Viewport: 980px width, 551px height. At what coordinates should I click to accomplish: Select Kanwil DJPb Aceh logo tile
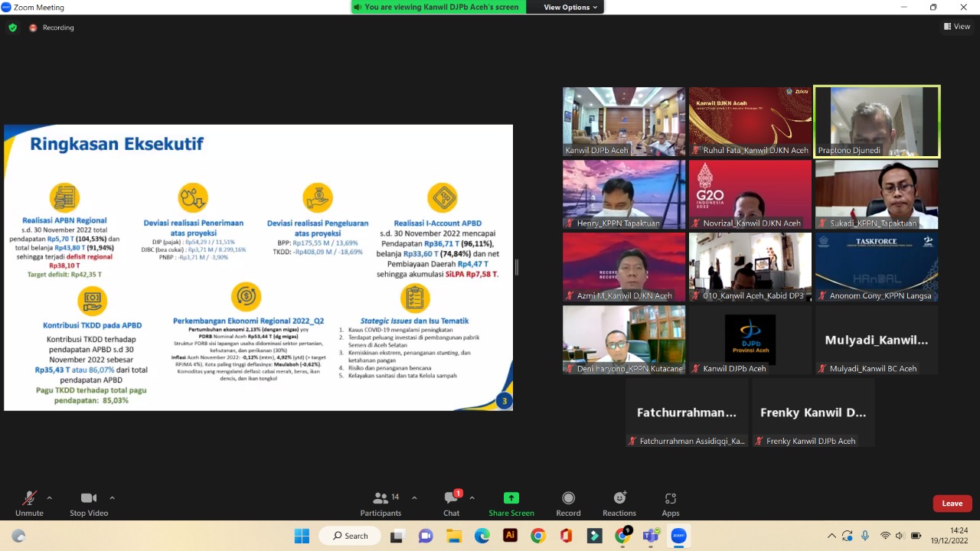pyautogui.click(x=750, y=340)
